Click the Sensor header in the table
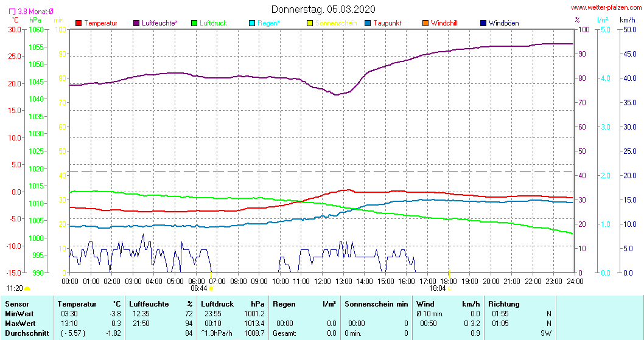 pyautogui.click(x=17, y=304)
